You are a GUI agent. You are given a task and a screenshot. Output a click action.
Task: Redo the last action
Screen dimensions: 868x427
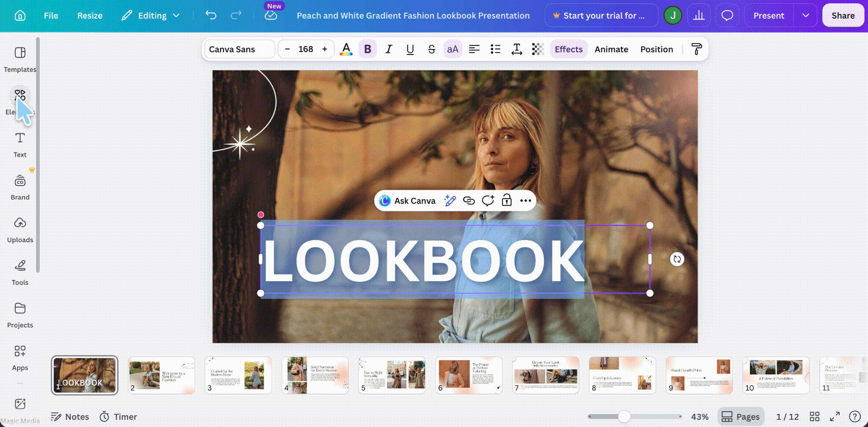click(x=236, y=16)
